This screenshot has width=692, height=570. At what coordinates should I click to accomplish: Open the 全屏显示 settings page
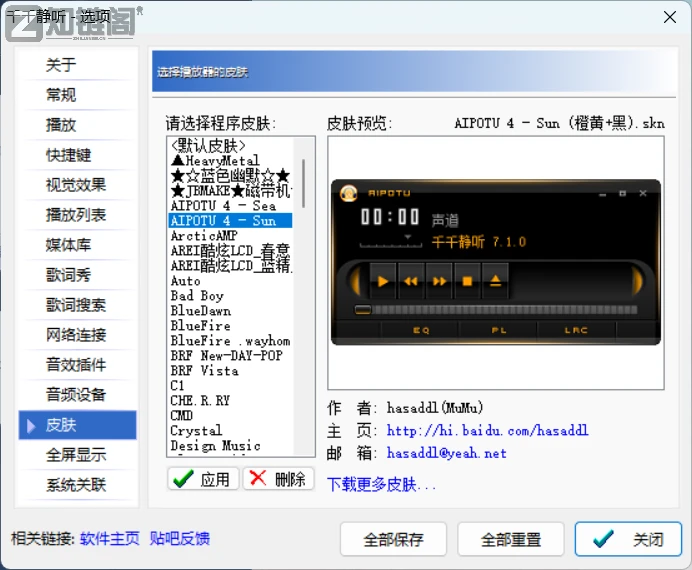click(x=78, y=455)
